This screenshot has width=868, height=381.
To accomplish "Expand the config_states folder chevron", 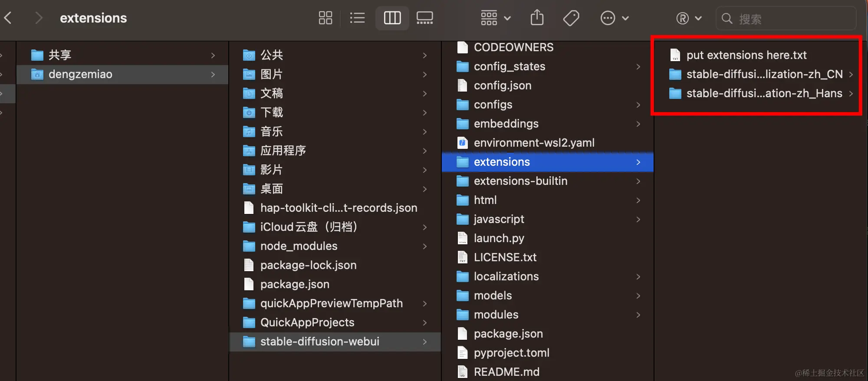I will 638,66.
